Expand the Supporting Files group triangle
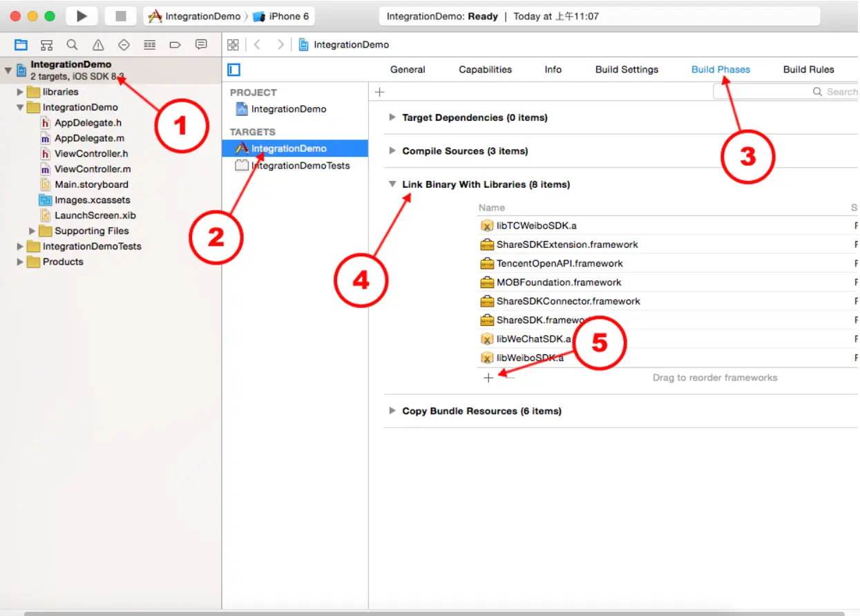Viewport: 860px width, 616px height. (x=32, y=231)
